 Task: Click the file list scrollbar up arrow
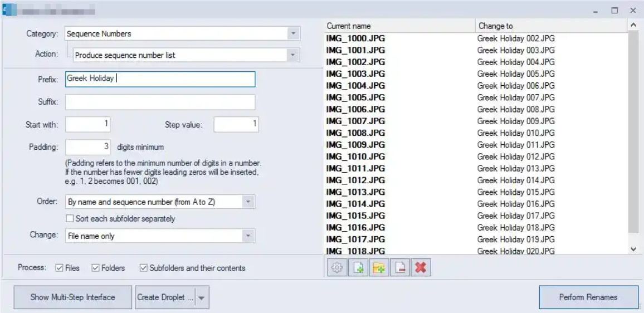633,26
